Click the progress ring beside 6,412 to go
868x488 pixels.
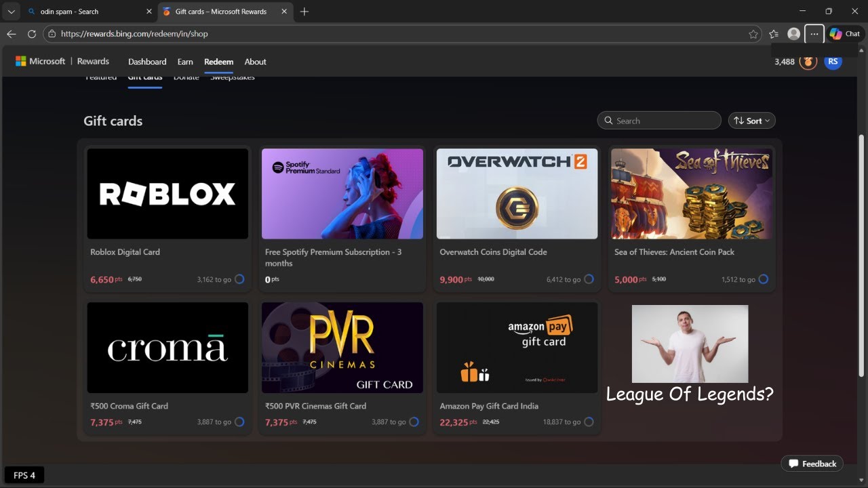(x=589, y=279)
